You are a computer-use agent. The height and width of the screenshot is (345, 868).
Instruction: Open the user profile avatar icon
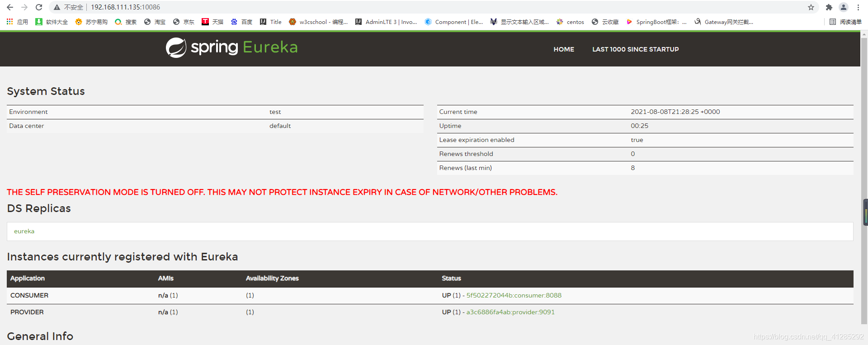[844, 7]
